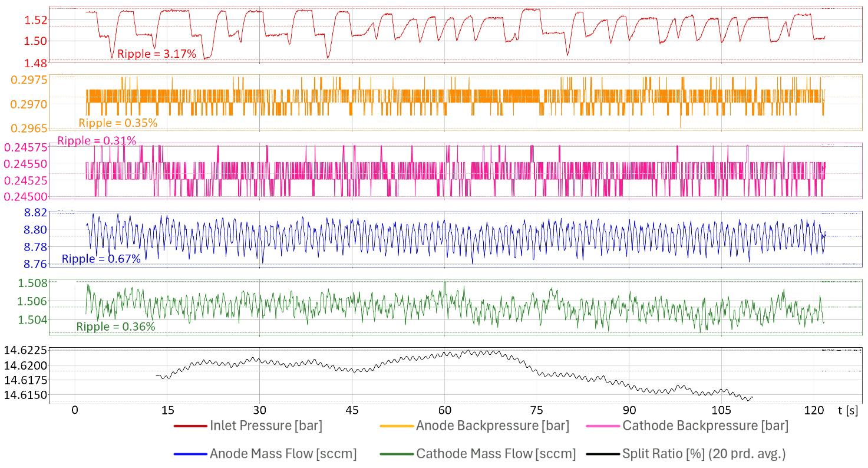Click the 14.6225 split ratio axis value
The width and height of the screenshot is (868, 468).
[x=25, y=351]
